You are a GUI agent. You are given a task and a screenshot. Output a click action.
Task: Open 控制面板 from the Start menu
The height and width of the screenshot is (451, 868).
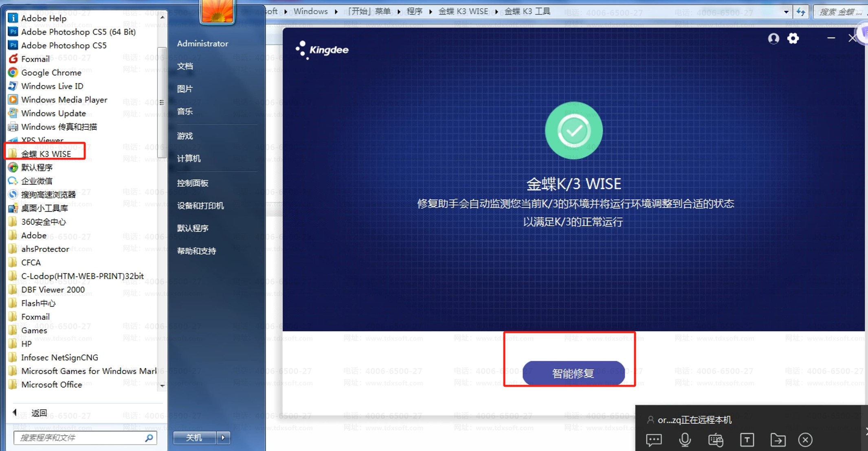click(193, 183)
